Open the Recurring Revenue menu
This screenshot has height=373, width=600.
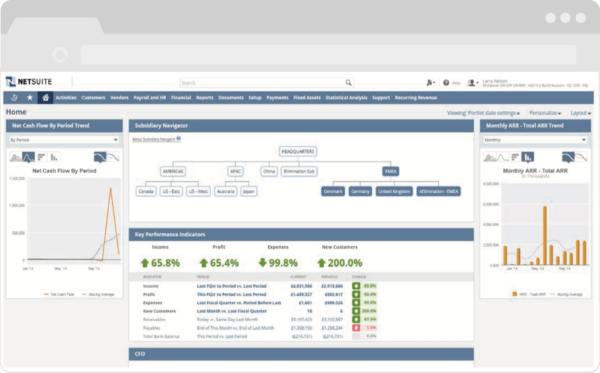(x=416, y=98)
